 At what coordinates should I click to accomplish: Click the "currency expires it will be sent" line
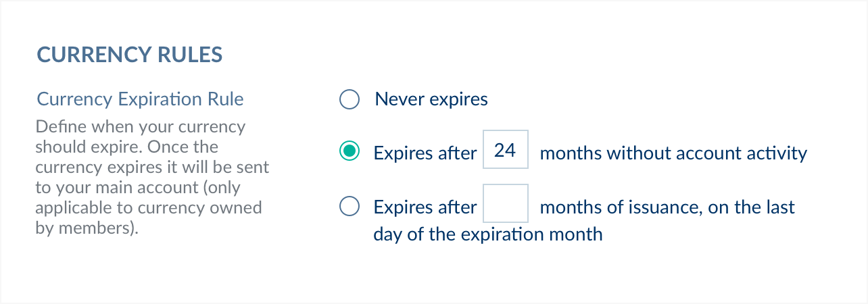(x=152, y=168)
